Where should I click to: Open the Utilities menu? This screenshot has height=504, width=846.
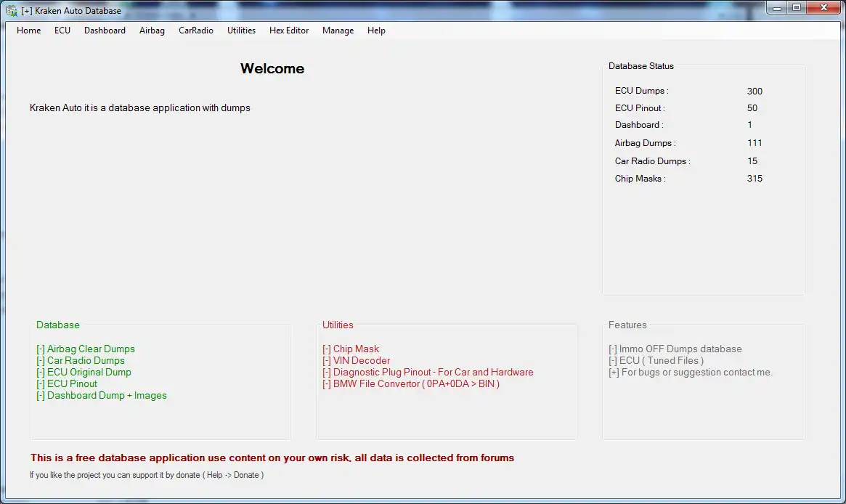(x=241, y=31)
